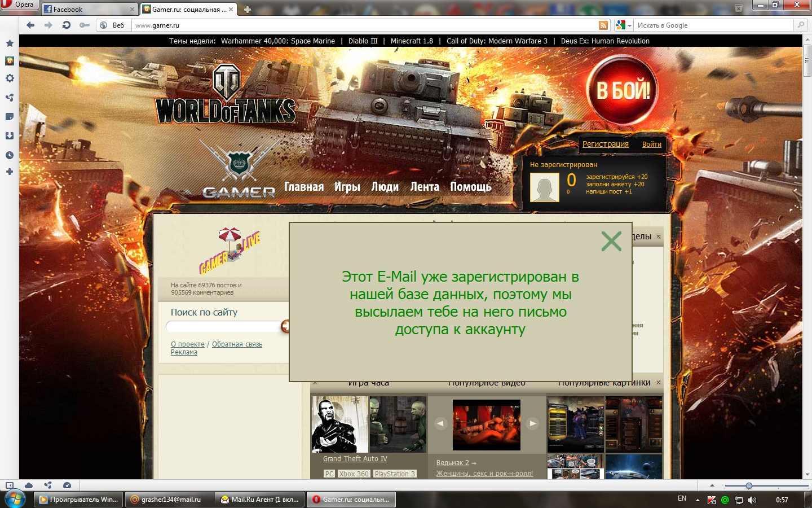Screen dimensions: 812x508
Task: Open the gear panel in Opera sidebar
Action: point(10,78)
